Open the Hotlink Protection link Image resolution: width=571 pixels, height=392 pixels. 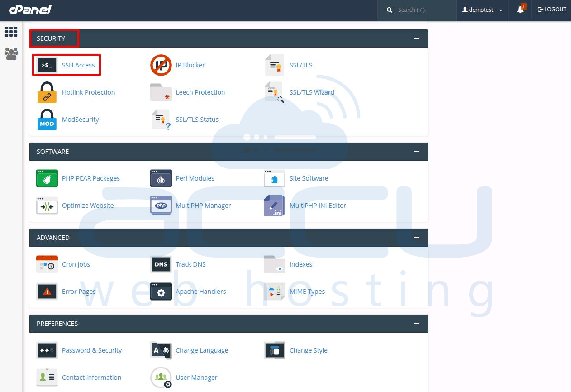tap(88, 92)
